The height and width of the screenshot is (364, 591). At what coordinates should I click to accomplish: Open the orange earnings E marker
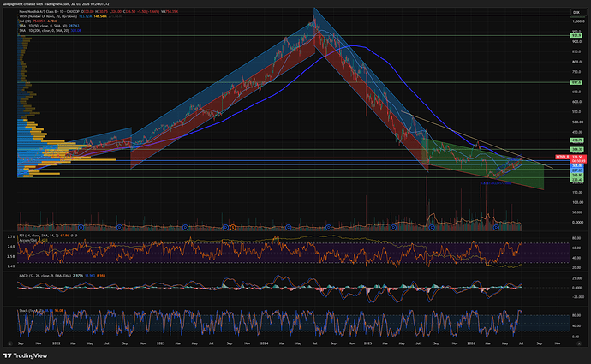pyautogui.click(x=233, y=227)
